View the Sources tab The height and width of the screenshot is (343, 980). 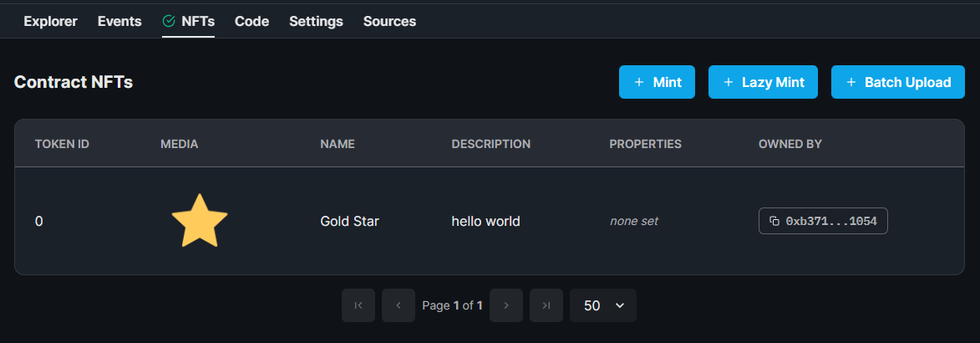click(x=389, y=21)
